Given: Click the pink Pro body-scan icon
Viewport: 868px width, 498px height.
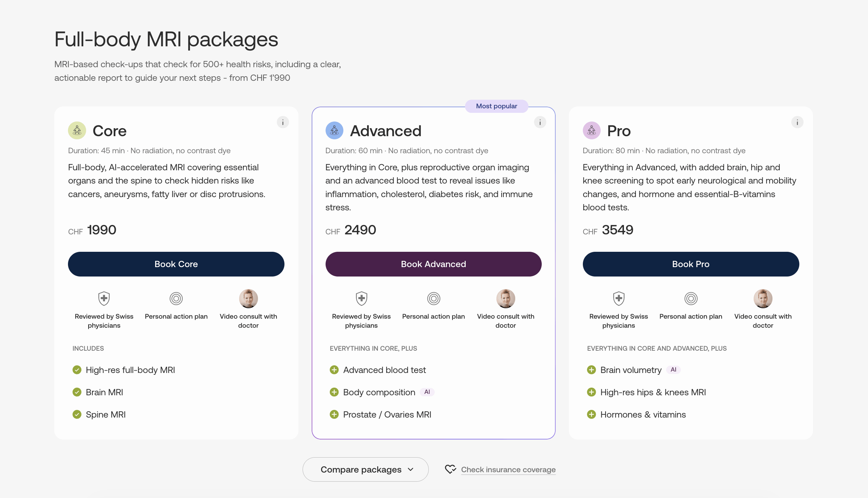Looking at the screenshot, I should tap(592, 131).
